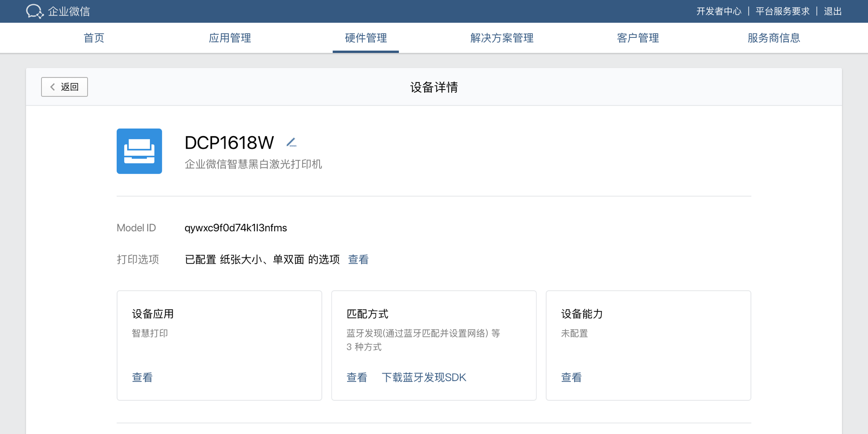Screen dimensions: 868x434
Task: Click the 设备能力 card heading
Action: [582, 314]
